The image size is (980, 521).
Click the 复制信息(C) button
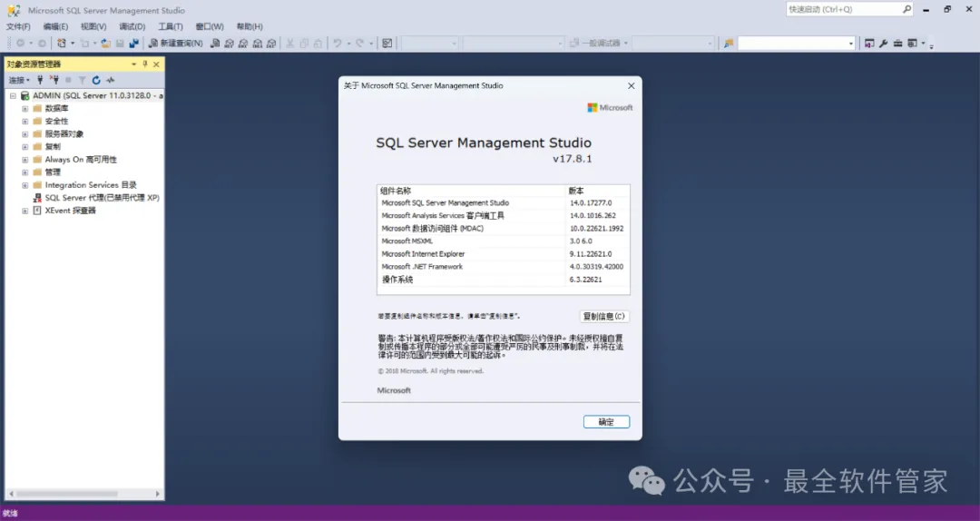(603, 317)
